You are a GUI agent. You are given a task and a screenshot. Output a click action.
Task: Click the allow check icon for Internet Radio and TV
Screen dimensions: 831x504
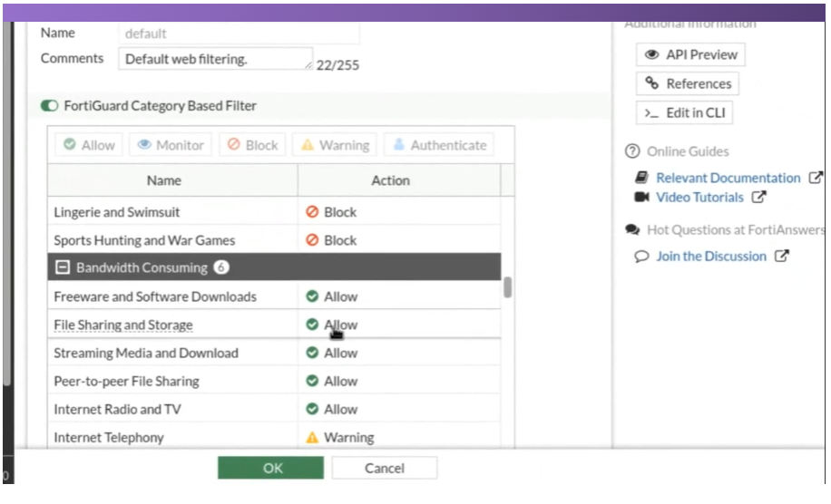coord(312,409)
